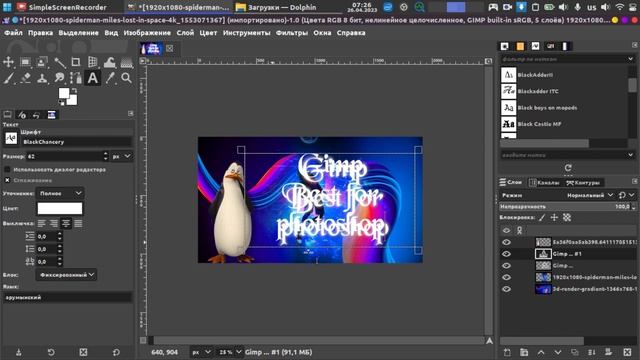Open the Фильтры menu
This screenshot has width=640, height=360.
click(x=292, y=33)
